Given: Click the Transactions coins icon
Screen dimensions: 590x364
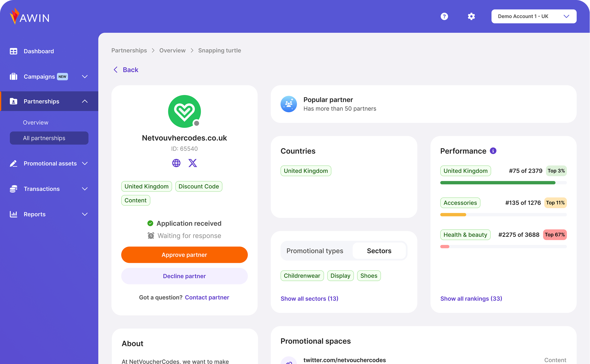Looking at the screenshot, I should pos(13,189).
